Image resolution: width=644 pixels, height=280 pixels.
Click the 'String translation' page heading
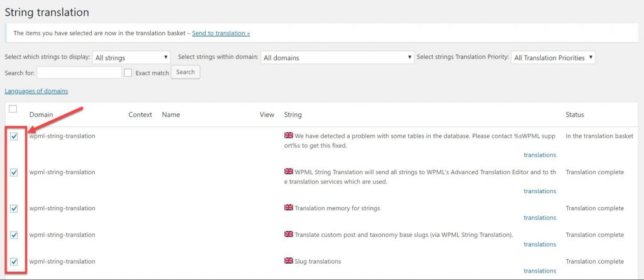point(47,13)
